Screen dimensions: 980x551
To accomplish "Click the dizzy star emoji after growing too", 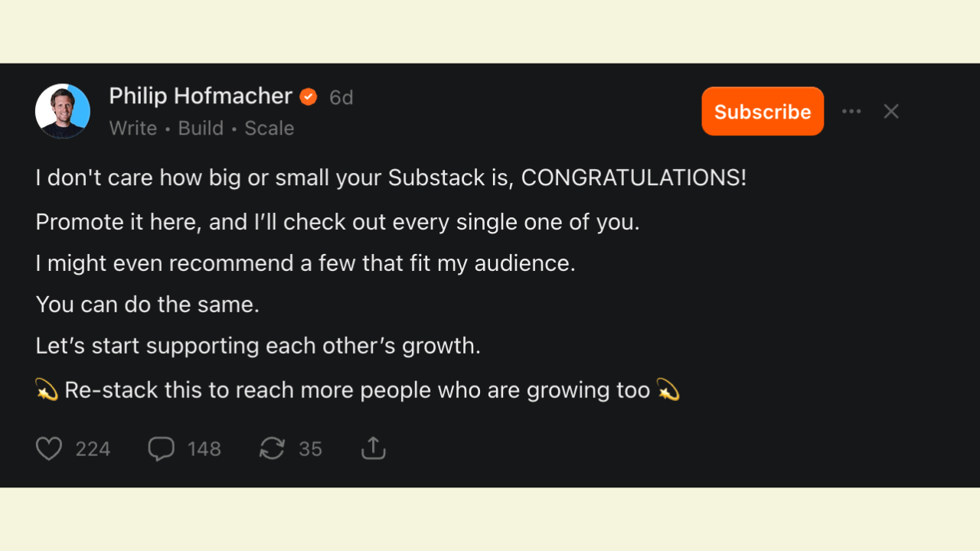I will point(668,390).
